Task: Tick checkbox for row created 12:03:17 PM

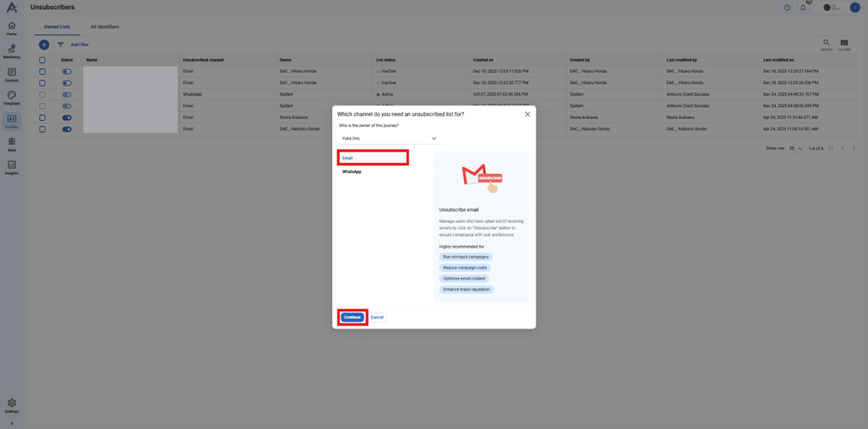Action: (42, 71)
